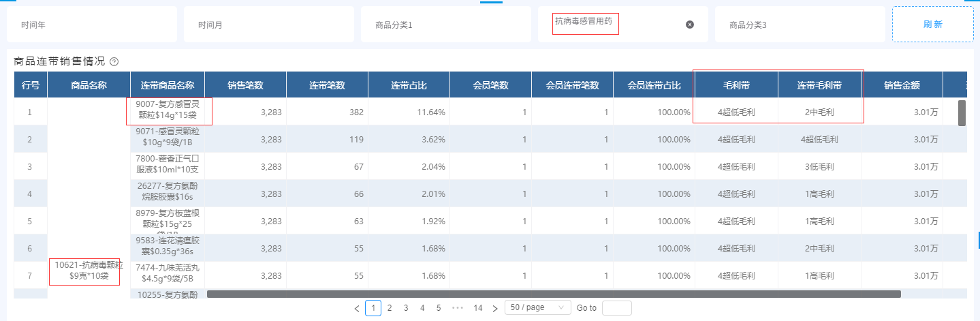Go to page 2 of the table
This screenshot has height=321, width=980.
click(x=390, y=308)
